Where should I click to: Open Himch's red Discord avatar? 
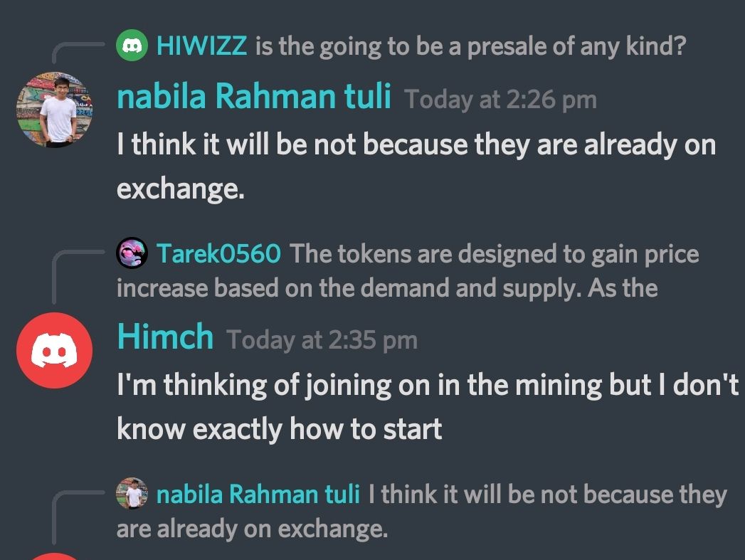click(55, 351)
